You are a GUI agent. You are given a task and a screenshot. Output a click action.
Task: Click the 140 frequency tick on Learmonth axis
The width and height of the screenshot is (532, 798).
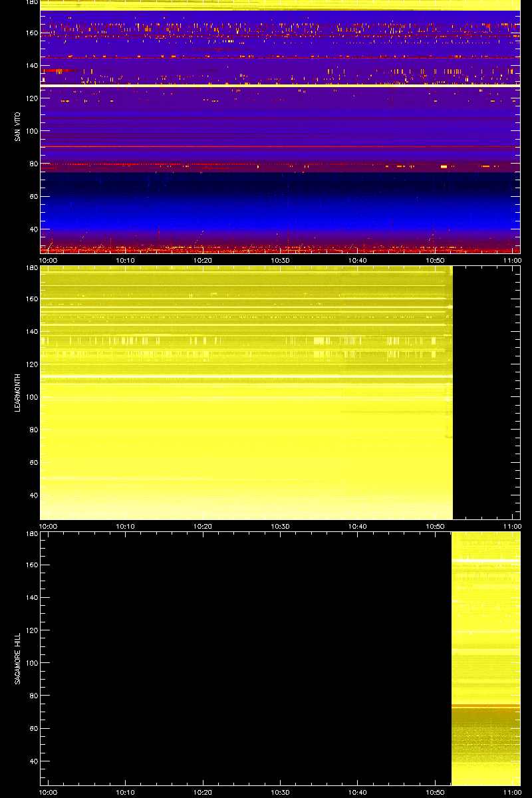[31, 332]
